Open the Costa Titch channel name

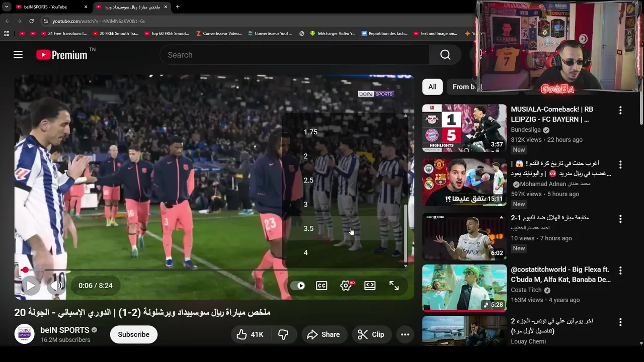(x=526, y=290)
